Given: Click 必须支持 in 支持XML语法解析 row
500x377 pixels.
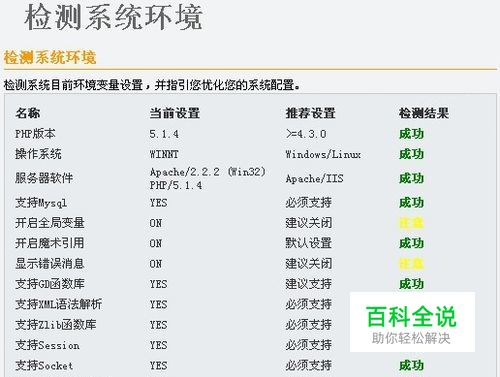Looking at the screenshot, I should point(309,304).
